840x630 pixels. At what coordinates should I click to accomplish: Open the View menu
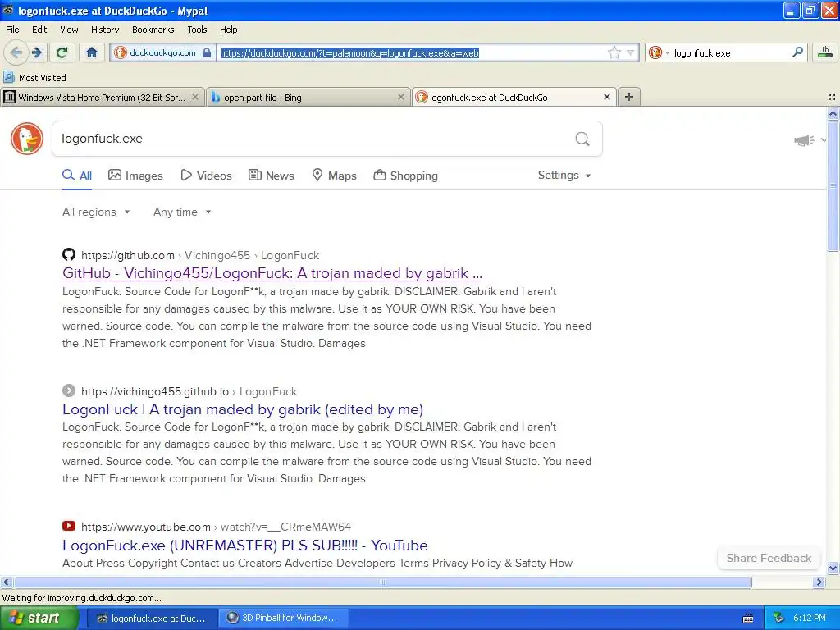click(69, 30)
